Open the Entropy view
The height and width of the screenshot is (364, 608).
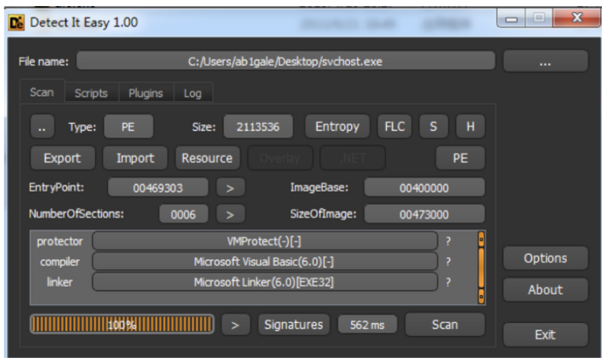(x=337, y=126)
